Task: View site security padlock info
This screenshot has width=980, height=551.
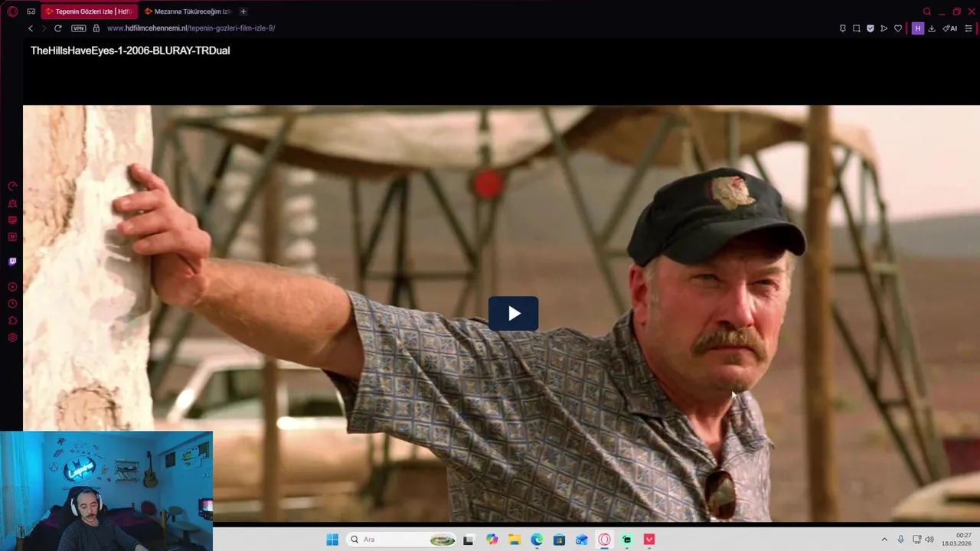Action: (96, 28)
